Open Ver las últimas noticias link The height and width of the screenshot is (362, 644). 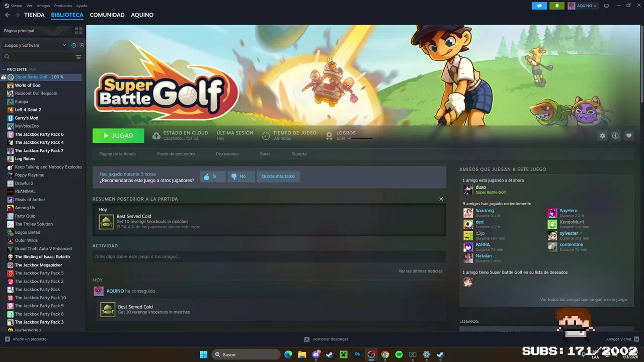(x=421, y=271)
